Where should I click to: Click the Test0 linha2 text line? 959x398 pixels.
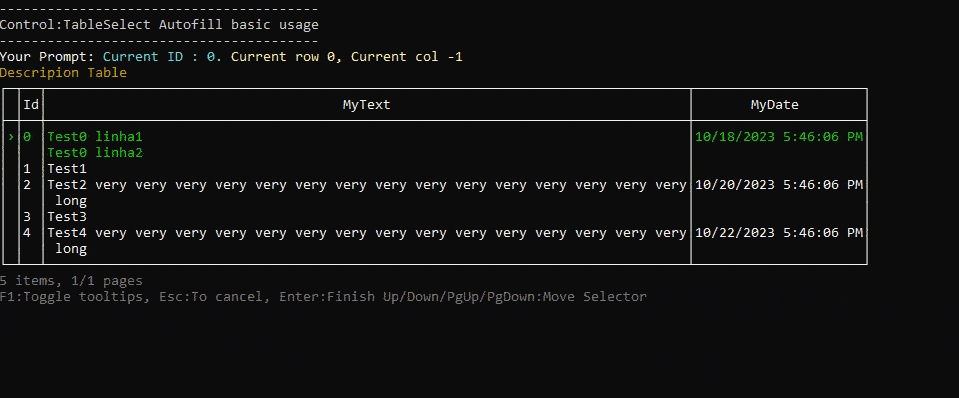coord(95,153)
